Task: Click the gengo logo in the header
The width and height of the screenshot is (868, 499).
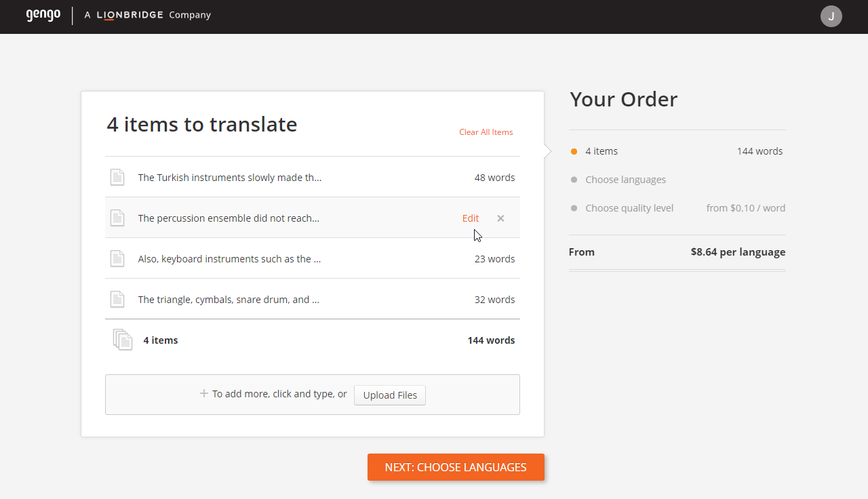Action: 43,16
